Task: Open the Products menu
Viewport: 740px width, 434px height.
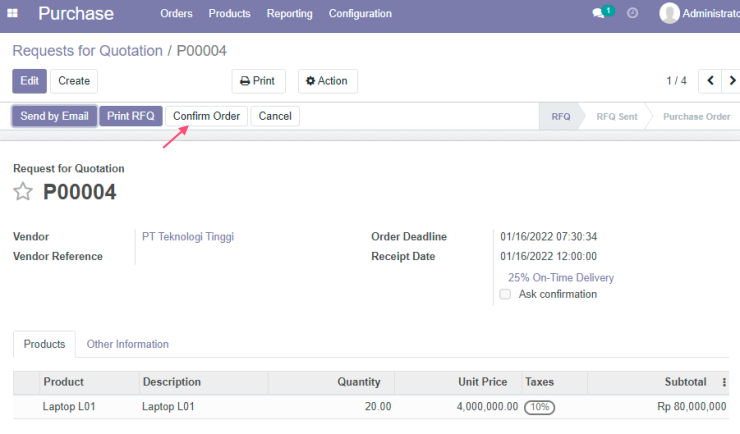Action: [229, 14]
